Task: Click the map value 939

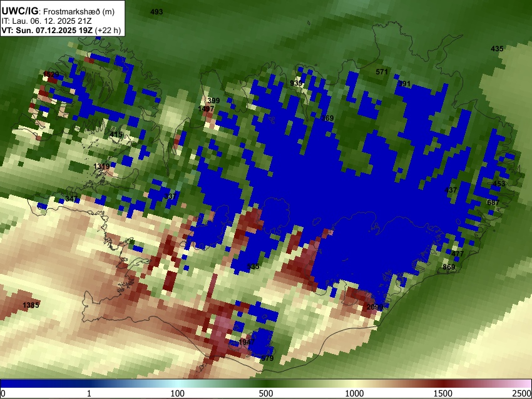Action: 296,83
